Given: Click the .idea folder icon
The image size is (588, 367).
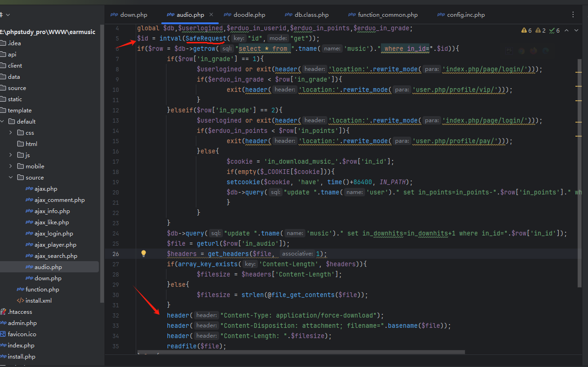Looking at the screenshot, I should 3,43.
